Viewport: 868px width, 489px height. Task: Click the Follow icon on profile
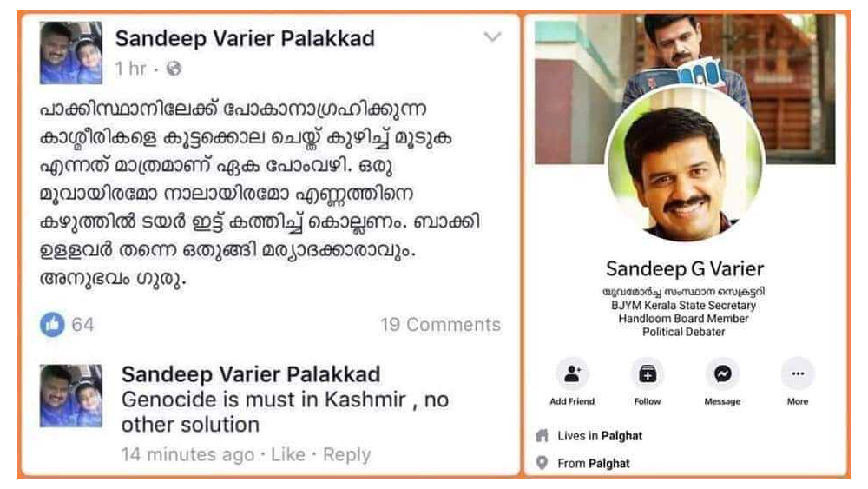[648, 374]
